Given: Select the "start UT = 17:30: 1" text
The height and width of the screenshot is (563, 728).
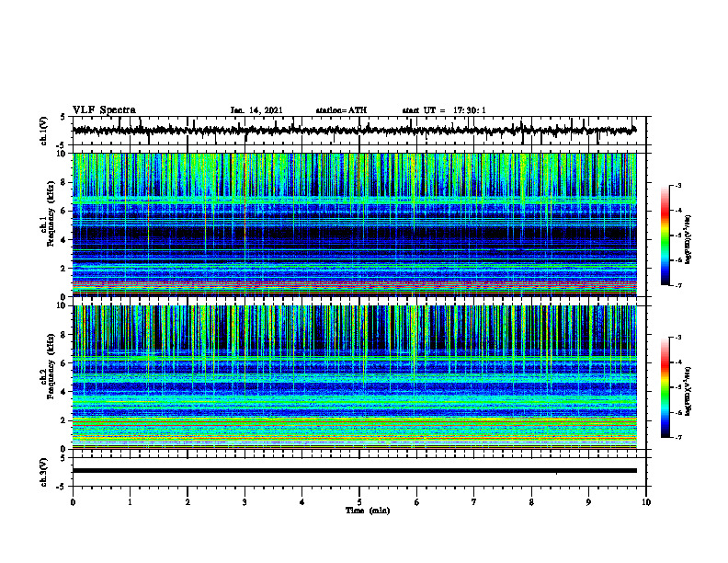Looking at the screenshot, I should coord(444,110).
